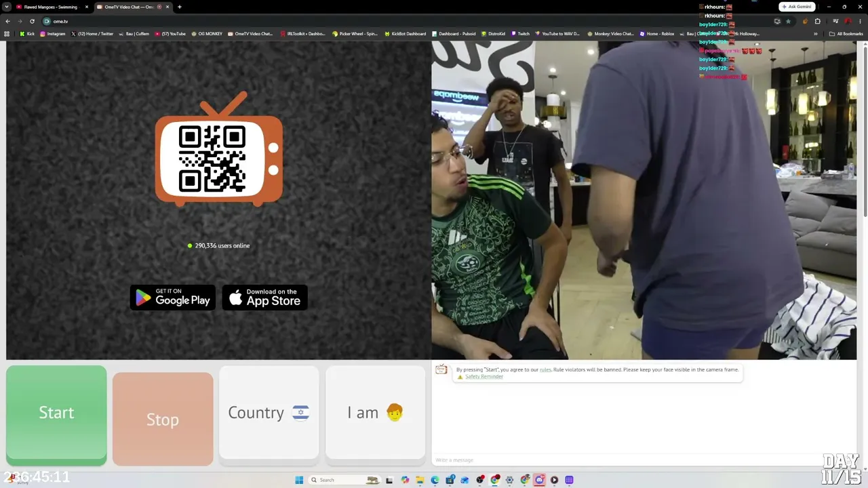
Task: Open Microsoft Store from the taskbar
Action: pos(450,480)
